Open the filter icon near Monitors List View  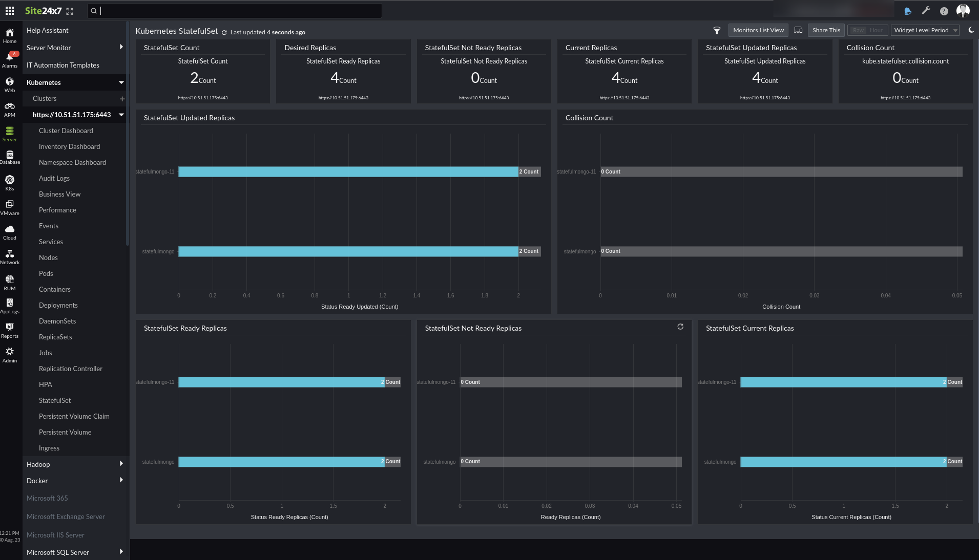pyautogui.click(x=716, y=31)
